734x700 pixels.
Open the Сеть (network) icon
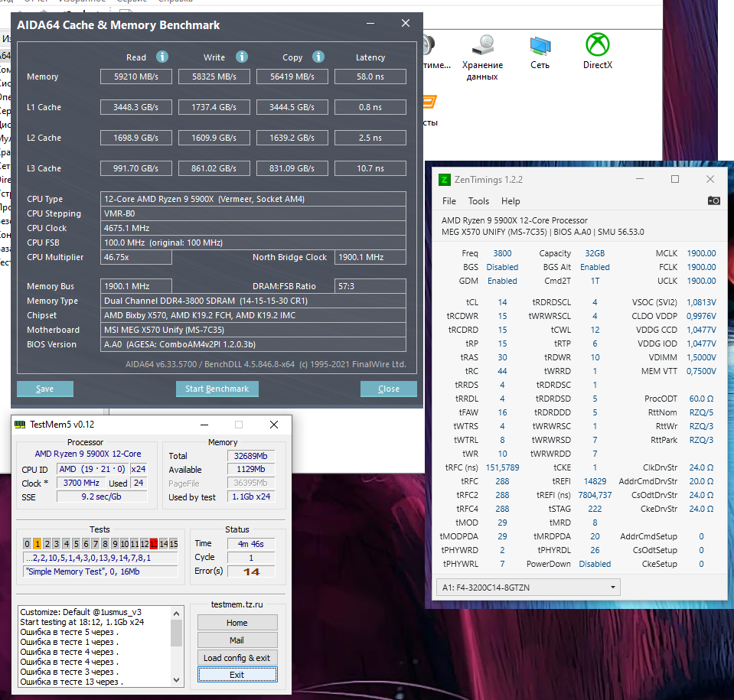click(540, 53)
